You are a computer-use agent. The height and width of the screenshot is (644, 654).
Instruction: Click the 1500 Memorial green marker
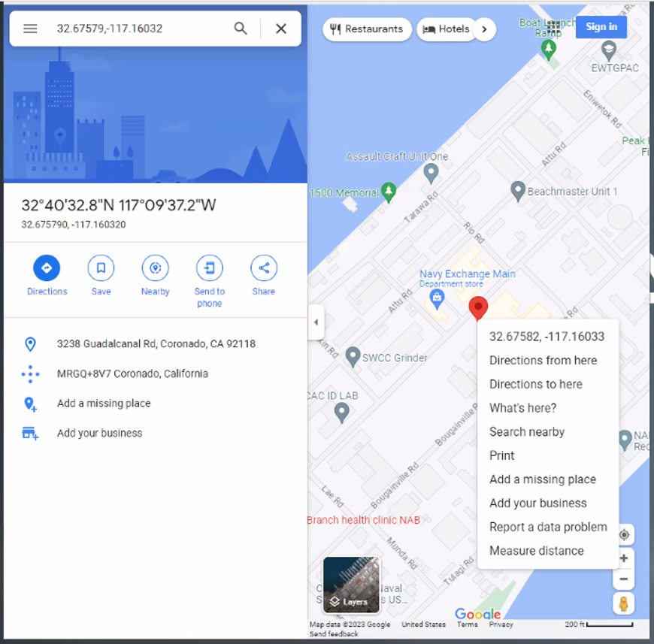(x=389, y=192)
